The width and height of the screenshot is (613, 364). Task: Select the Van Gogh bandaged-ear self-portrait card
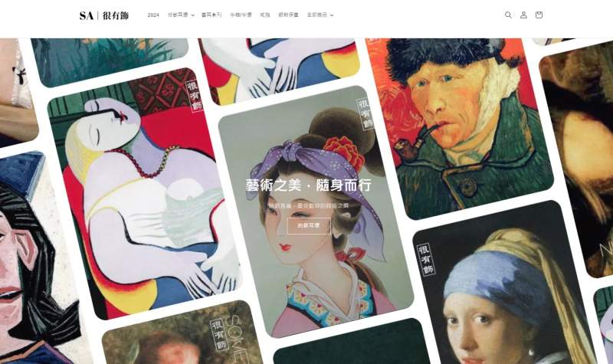tap(461, 125)
